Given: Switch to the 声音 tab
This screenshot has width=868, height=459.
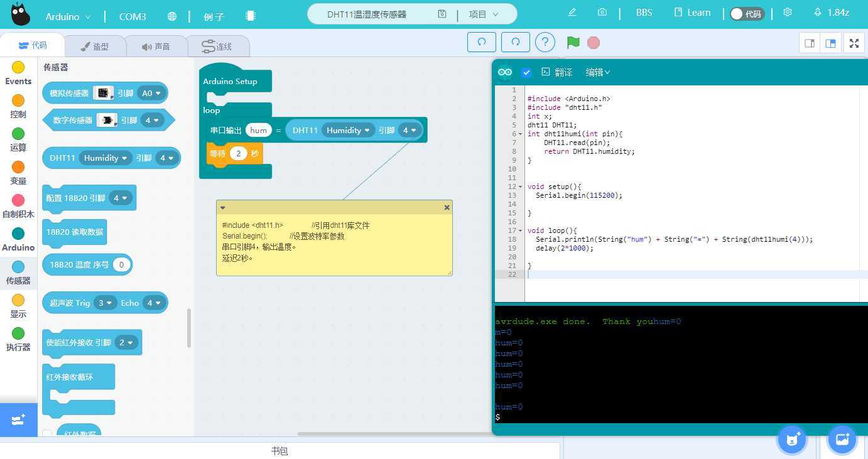Looking at the screenshot, I should [156, 46].
